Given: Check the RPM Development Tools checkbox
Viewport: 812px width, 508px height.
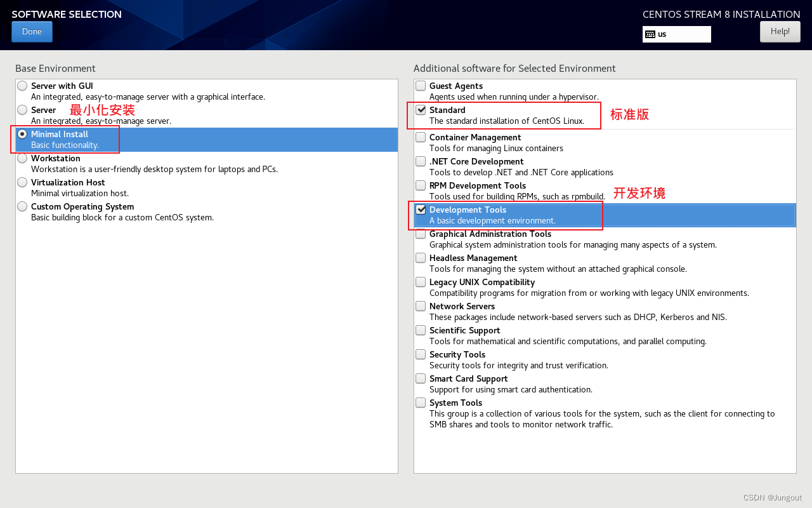Looking at the screenshot, I should (421, 185).
